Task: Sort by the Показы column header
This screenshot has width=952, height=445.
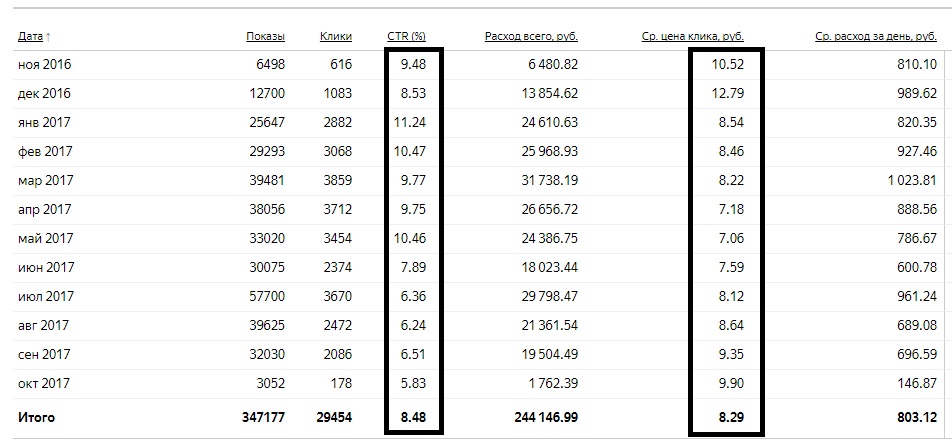Action: [265, 36]
